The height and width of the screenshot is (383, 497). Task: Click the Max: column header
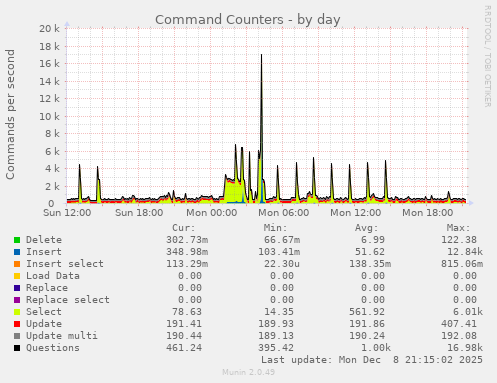pos(458,228)
